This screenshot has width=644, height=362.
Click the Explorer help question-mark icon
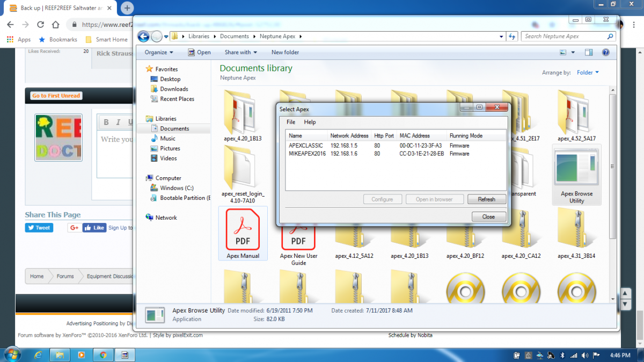point(605,53)
